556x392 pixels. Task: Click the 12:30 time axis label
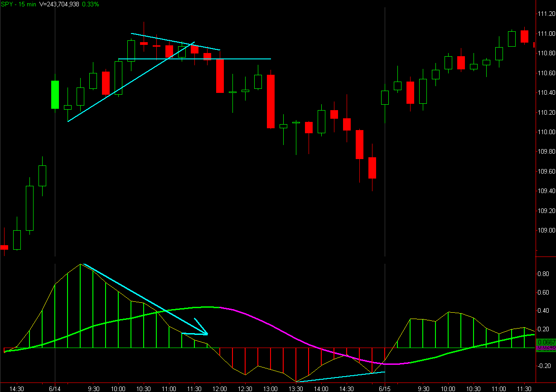click(245, 388)
